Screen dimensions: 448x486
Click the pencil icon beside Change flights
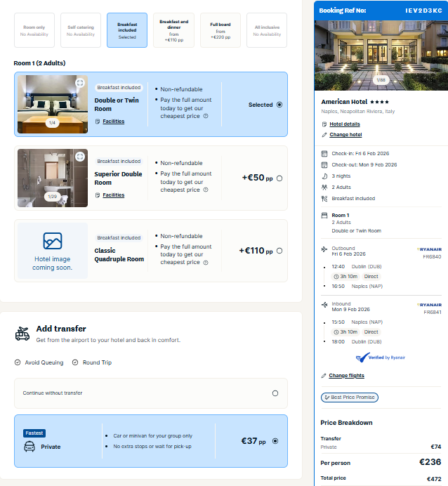coord(324,376)
